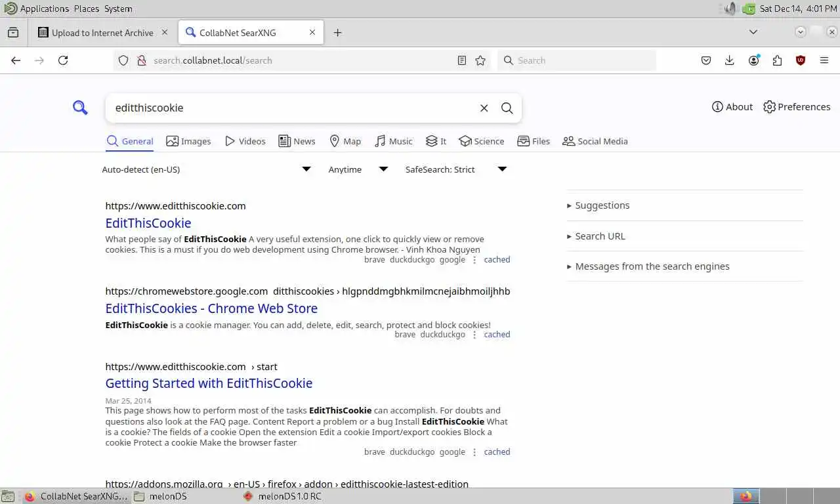Image resolution: width=840 pixels, height=504 pixels.
Task: Open the uBlock Origin extension icon
Action: pos(801,60)
